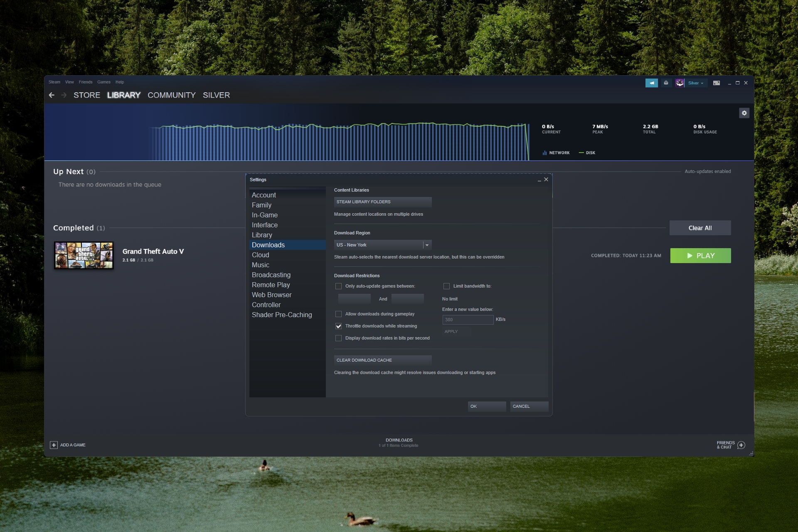Toggle throttle downloads while streaming checkbox
The width and height of the screenshot is (798, 532).
point(338,326)
